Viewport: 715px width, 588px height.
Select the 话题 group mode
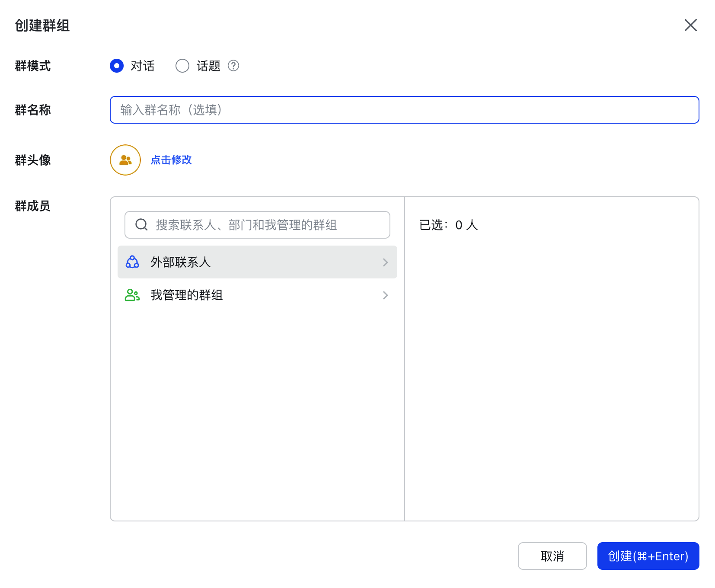pos(182,66)
